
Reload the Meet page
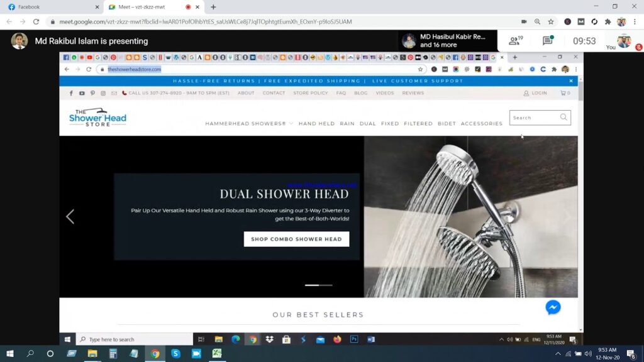(36, 22)
